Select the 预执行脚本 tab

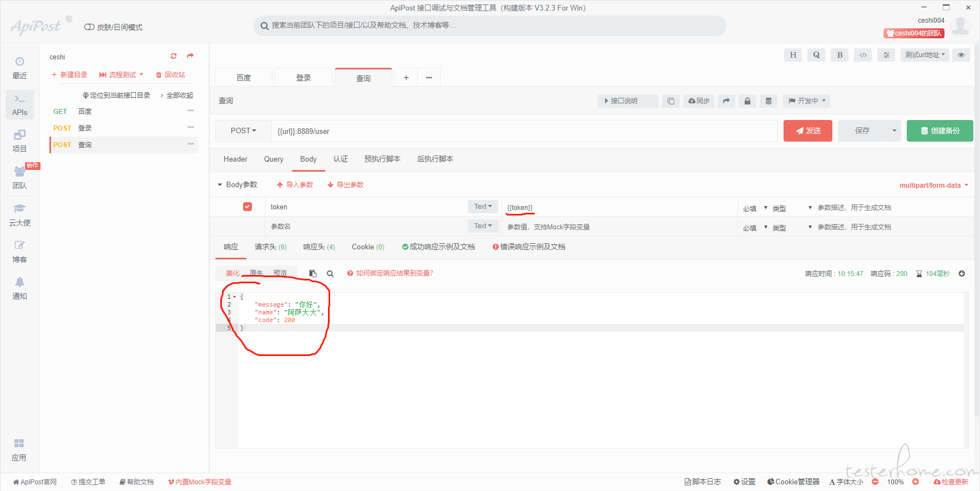tap(382, 159)
